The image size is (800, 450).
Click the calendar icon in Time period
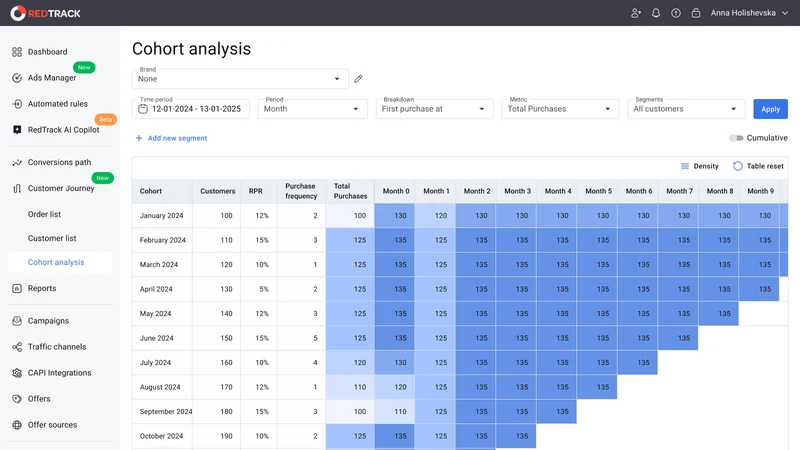143,109
